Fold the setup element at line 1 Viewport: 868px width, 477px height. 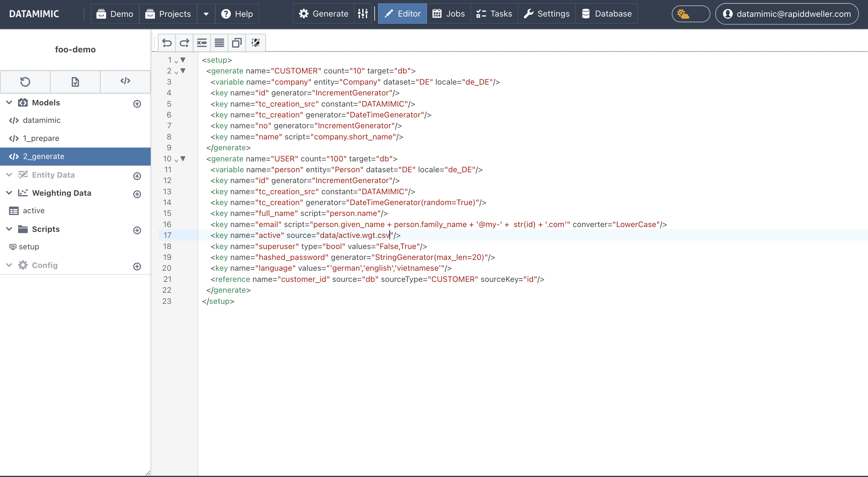pyautogui.click(x=183, y=60)
